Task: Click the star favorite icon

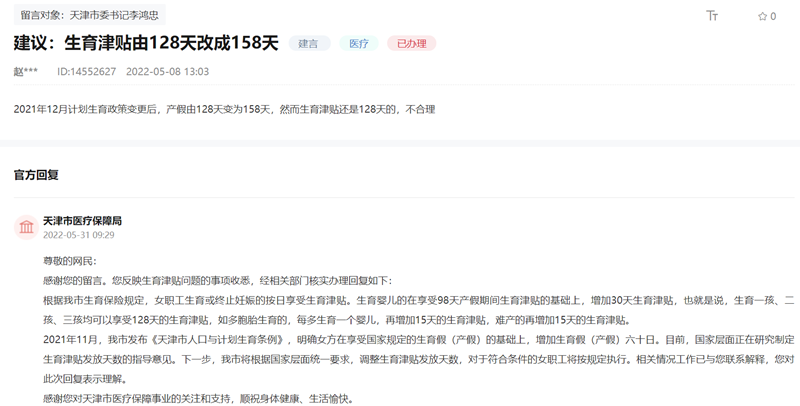Action: [x=762, y=16]
